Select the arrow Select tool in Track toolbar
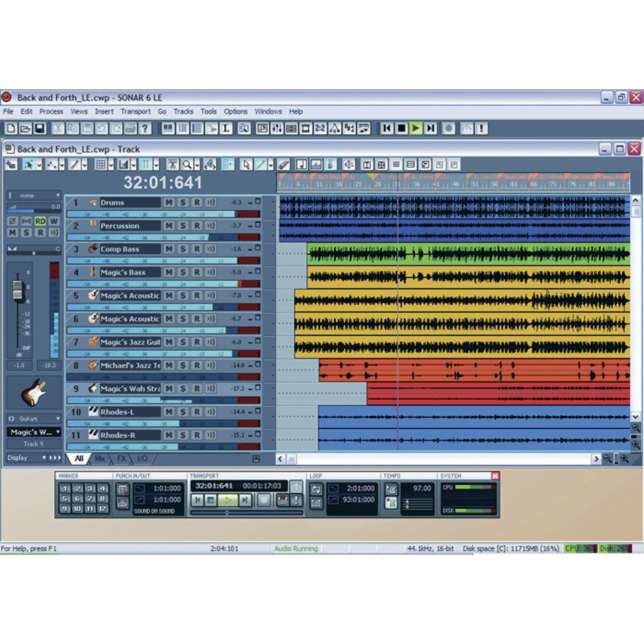 246,164
